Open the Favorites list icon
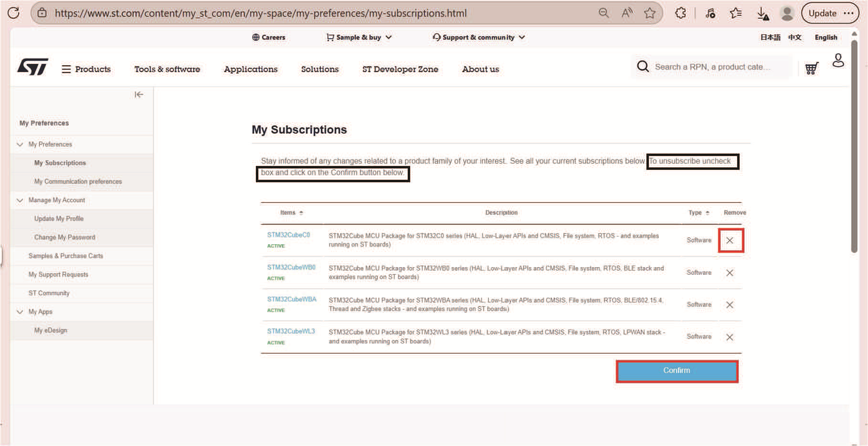 (736, 13)
